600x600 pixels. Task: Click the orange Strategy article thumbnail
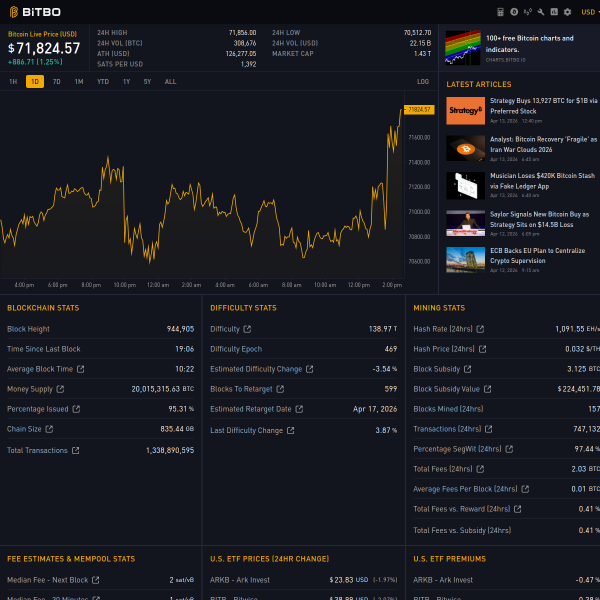(x=465, y=111)
